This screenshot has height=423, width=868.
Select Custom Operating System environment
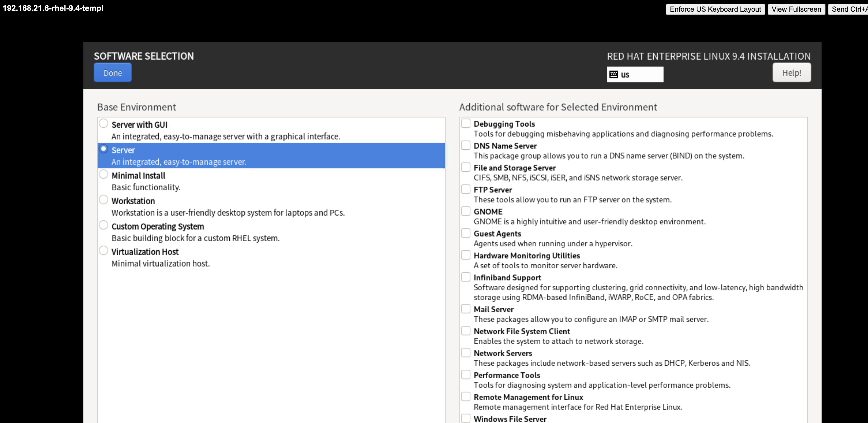103,225
